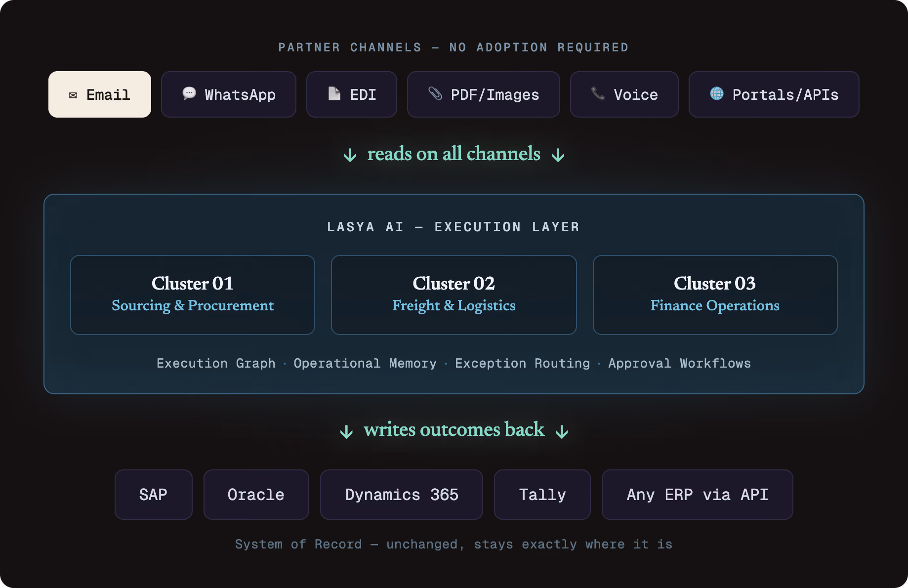Screen dimensions: 908x588
Task: Select the Any ERP via API chip
Action: (x=698, y=495)
